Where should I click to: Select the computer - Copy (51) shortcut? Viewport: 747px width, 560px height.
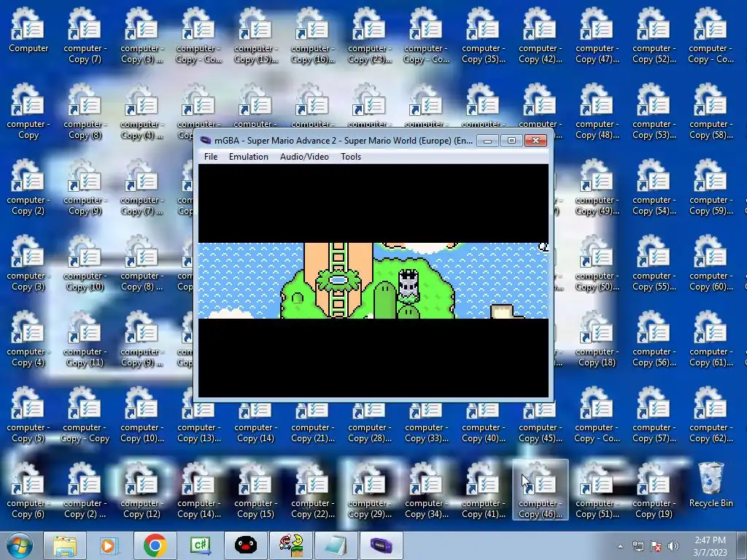click(x=597, y=490)
